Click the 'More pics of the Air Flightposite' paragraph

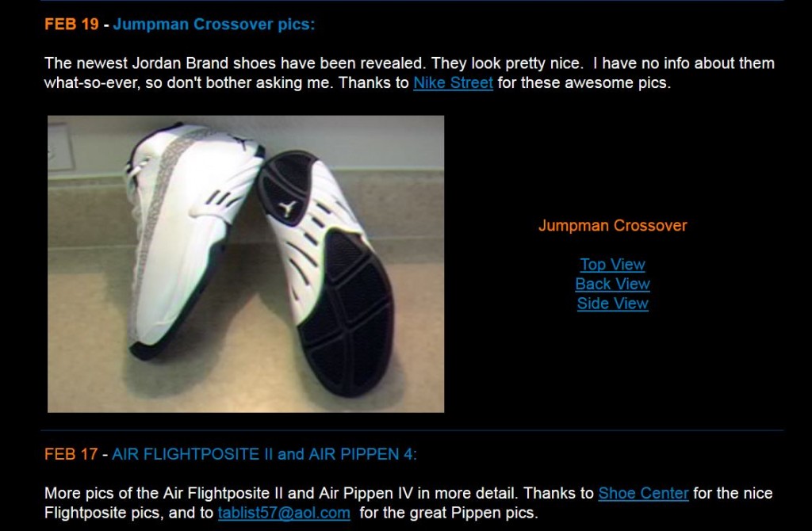[408, 503]
